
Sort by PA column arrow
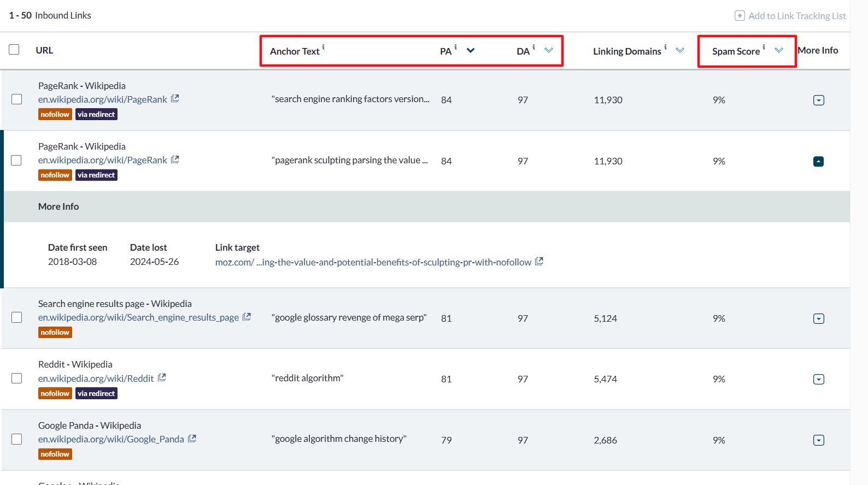471,50
